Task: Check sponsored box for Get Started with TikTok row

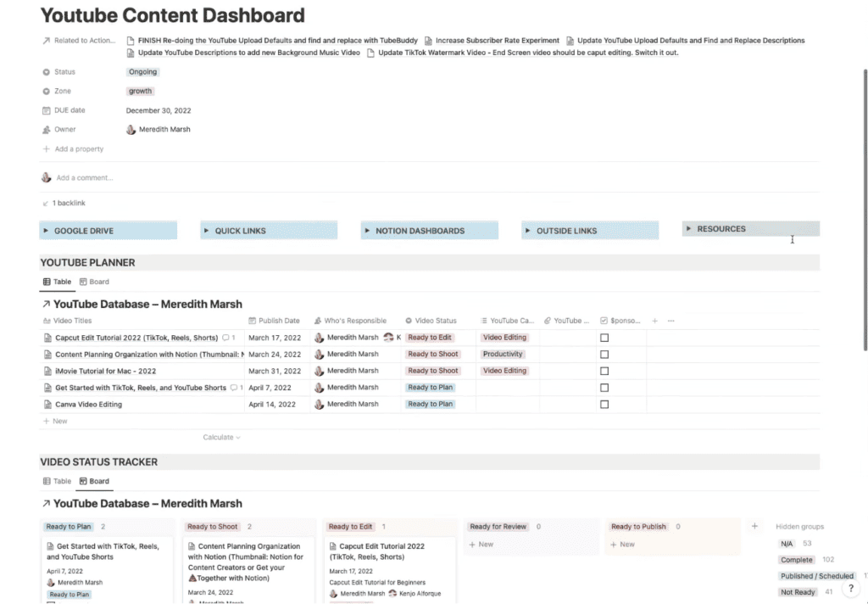Action: click(x=604, y=388)
